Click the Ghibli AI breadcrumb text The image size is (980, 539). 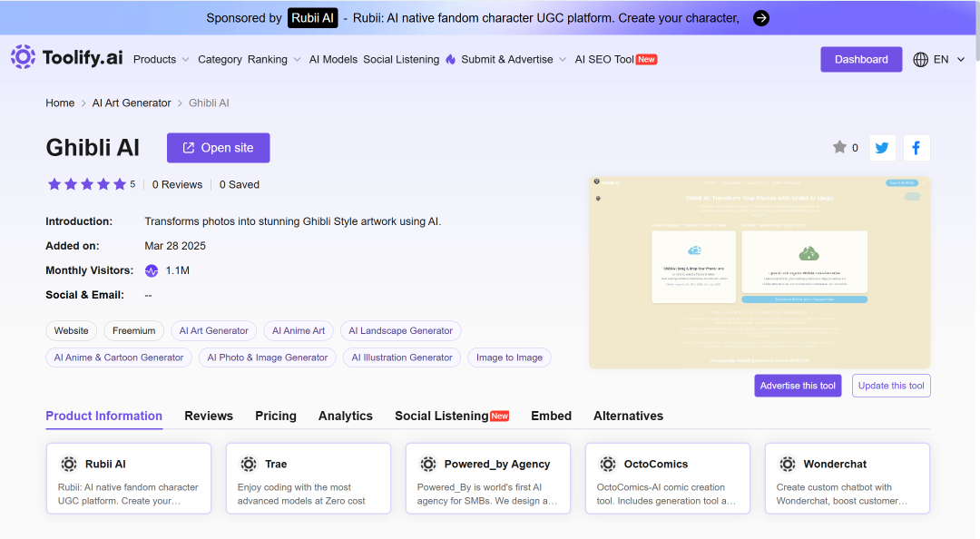(x=209, y=103)
